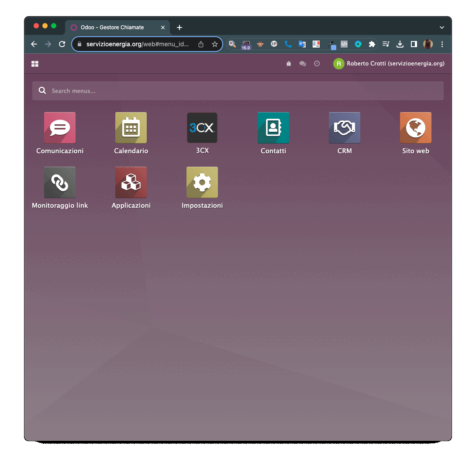The image size is (476, 473).
Task: Open the Contatti app
Action: click(273, 128)
